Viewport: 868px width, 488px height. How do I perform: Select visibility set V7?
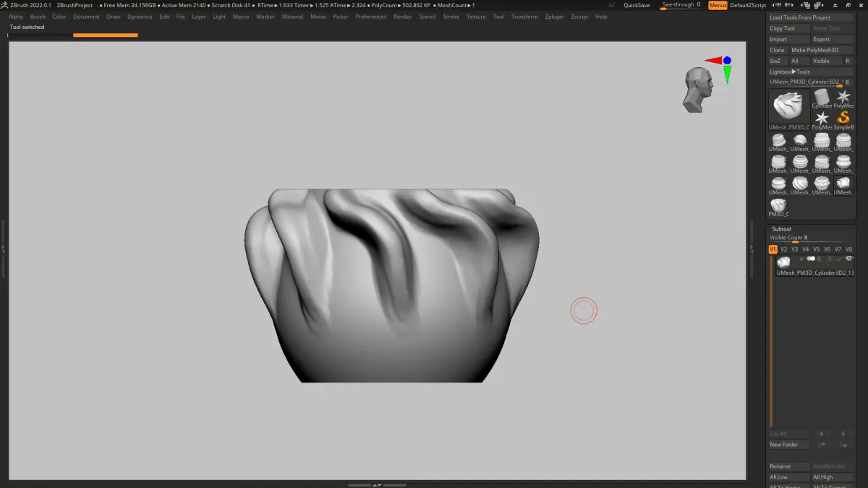point(838,249)
